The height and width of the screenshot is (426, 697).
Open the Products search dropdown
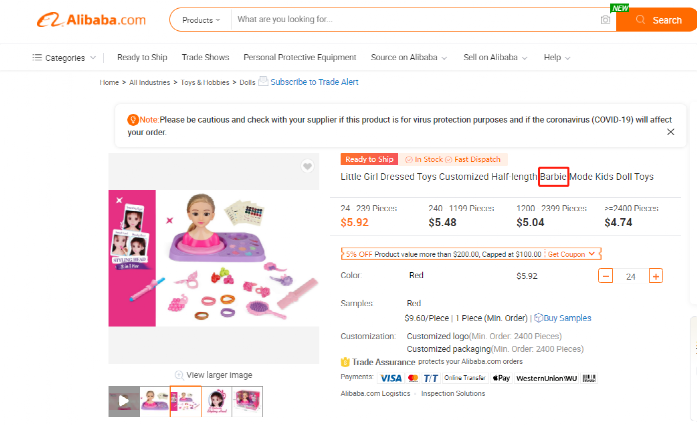tap(201, 20)
